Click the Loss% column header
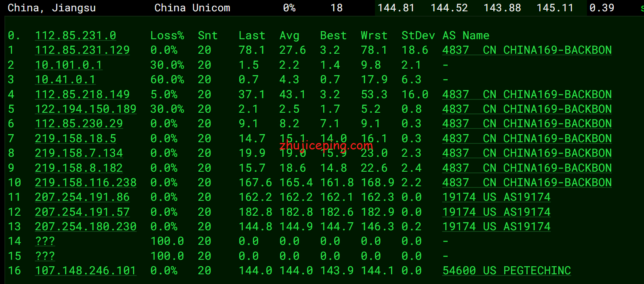 (x=167, y=36)
